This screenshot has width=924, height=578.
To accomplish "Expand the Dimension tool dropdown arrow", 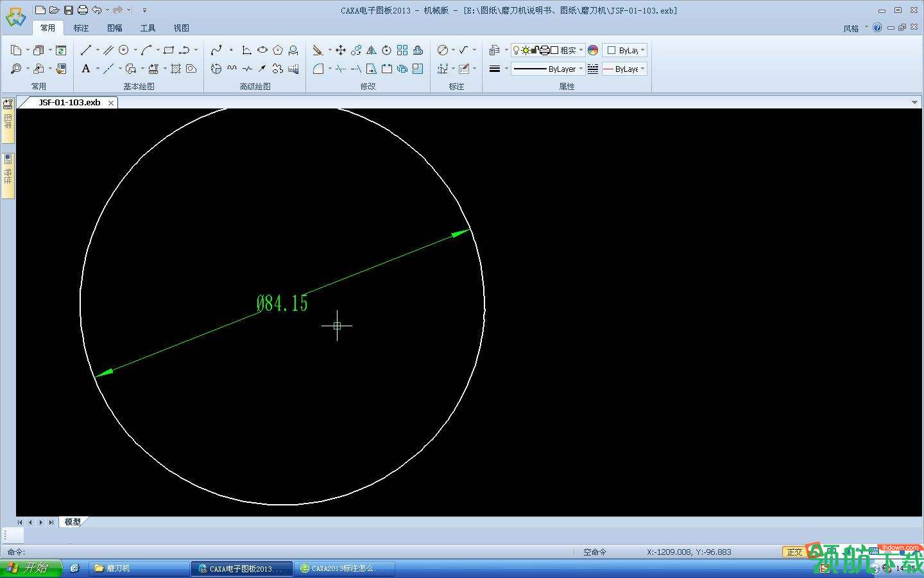I will click(453, 49).
